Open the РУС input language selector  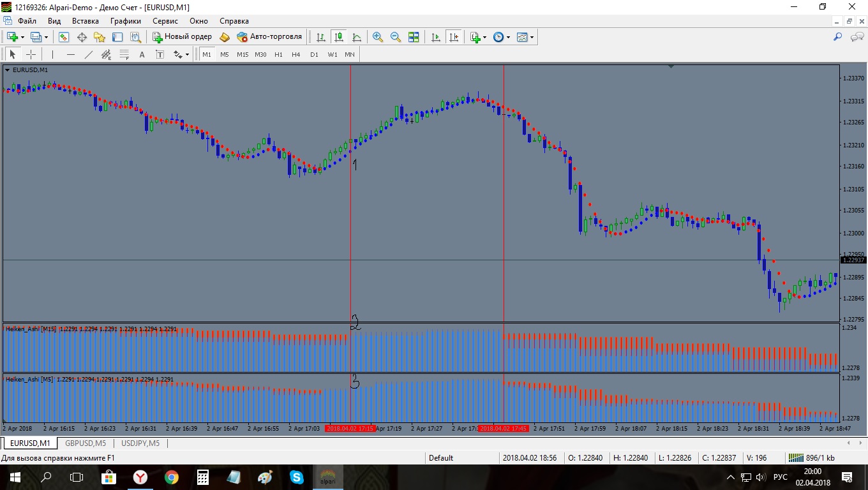point(780,477)
